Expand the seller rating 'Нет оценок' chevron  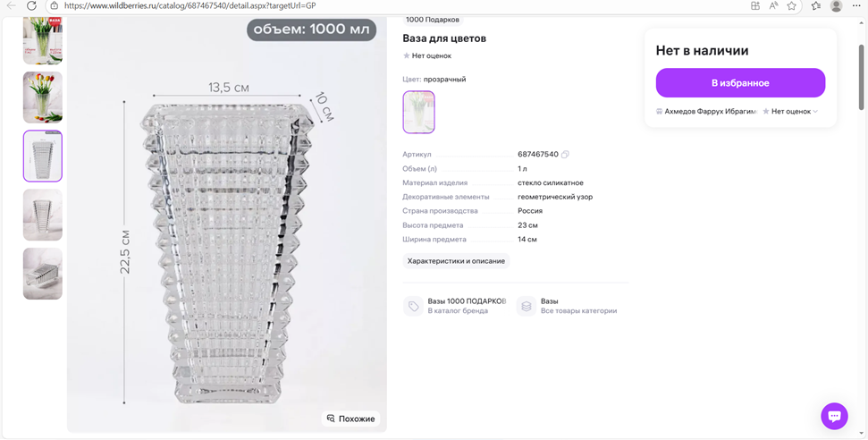815,112
